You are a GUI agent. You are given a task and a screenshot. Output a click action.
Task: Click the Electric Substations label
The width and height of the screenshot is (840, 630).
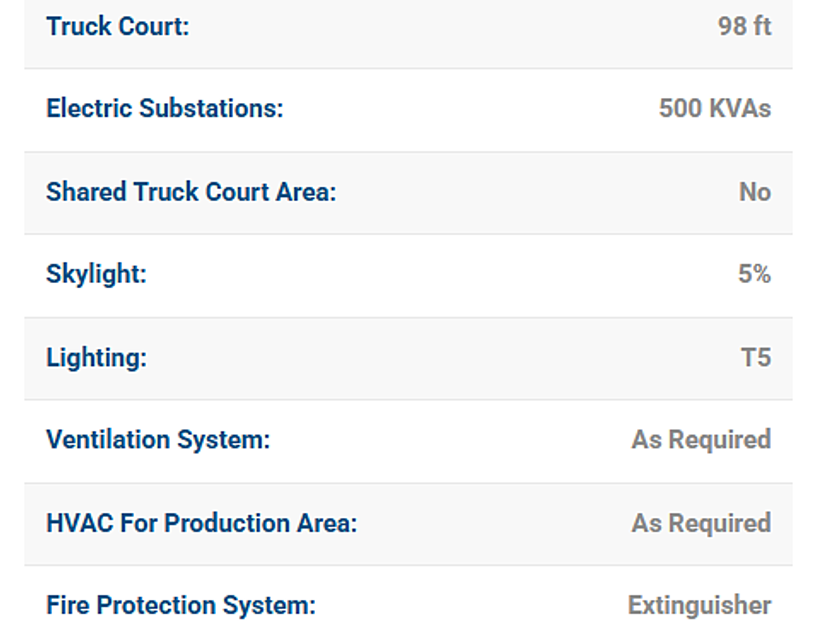pos(164,109)
